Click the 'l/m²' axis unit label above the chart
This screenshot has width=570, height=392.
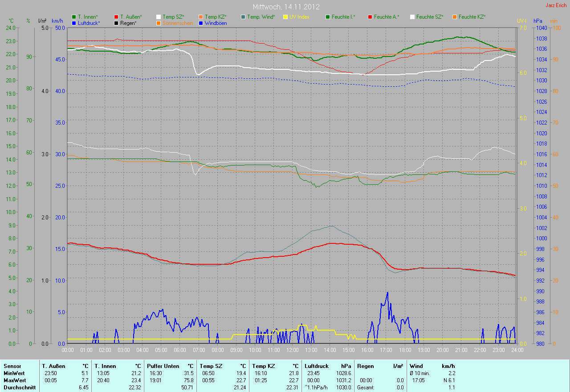tap(42, 21)
